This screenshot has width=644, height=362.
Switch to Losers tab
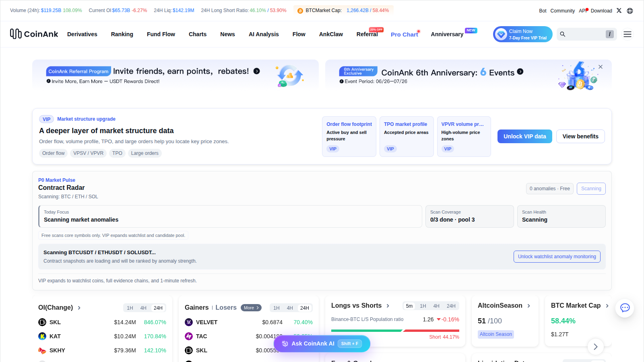point(226,307)
